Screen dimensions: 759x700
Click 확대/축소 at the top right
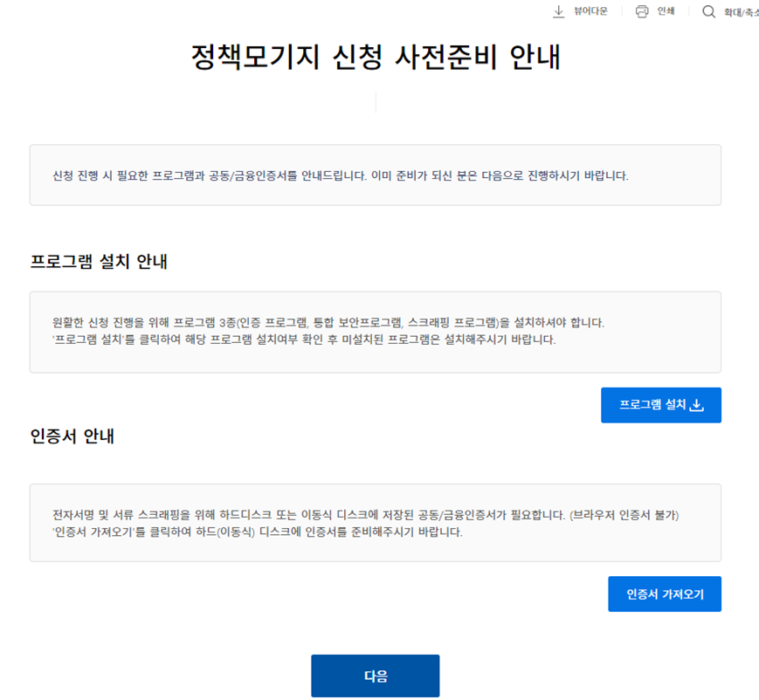click(x=740, y=11)
